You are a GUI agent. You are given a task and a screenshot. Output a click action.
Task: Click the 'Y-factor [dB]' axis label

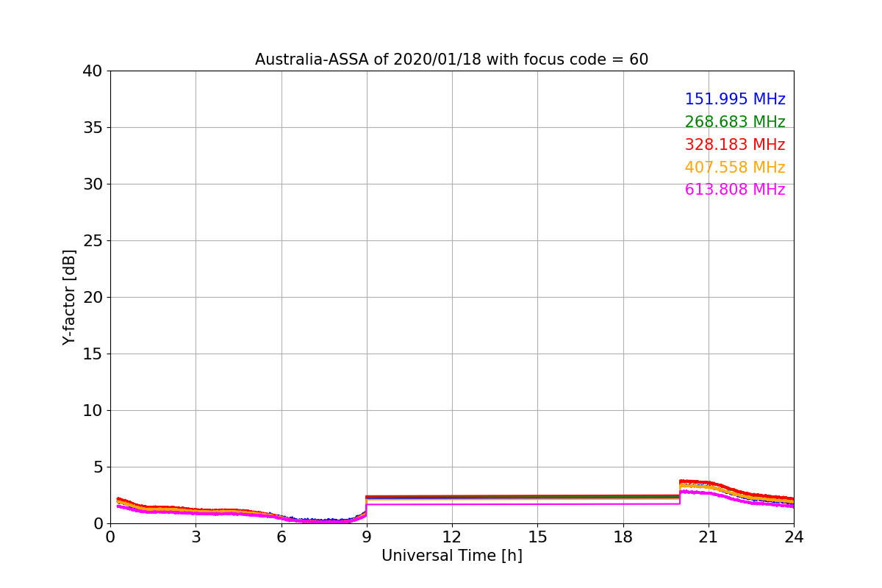click(x=69, y=297)
